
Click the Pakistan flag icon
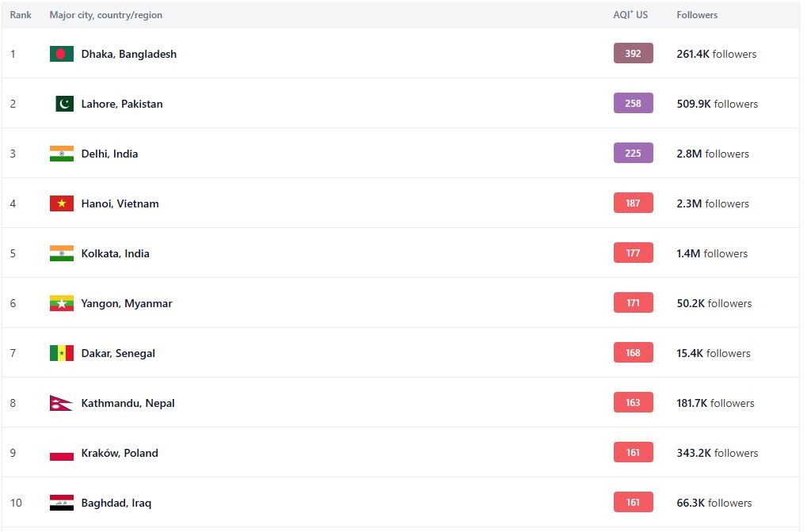point(64,104)
